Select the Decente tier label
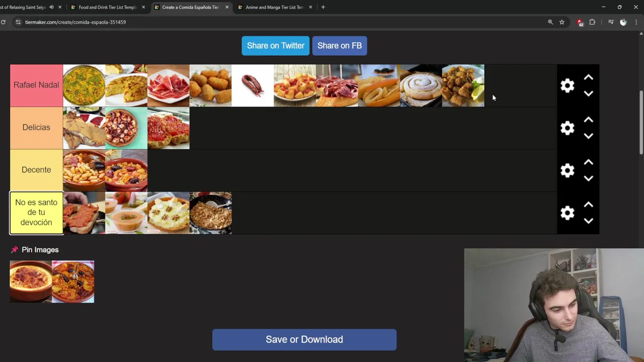 pyautogui.click(x=36, y=170)
